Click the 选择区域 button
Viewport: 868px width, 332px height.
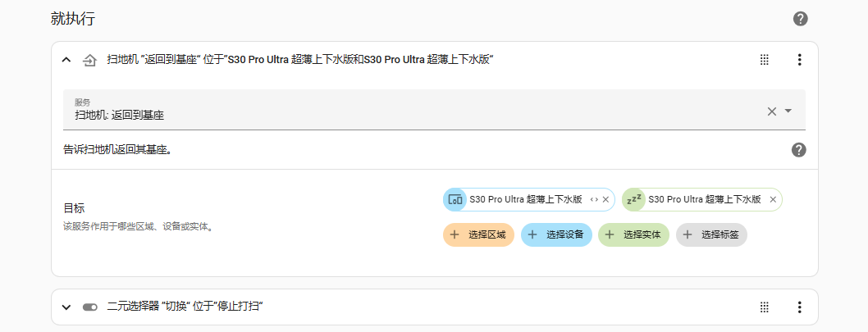(479, 234)
